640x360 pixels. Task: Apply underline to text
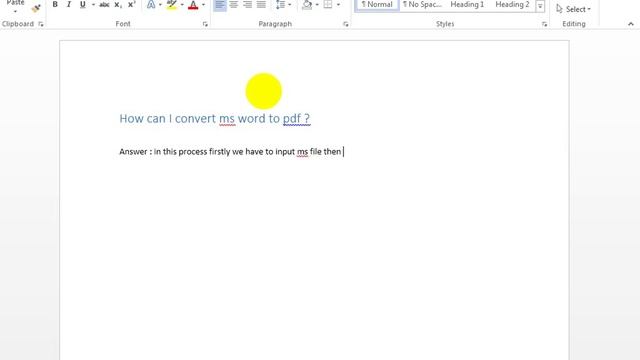coord(82,4)
